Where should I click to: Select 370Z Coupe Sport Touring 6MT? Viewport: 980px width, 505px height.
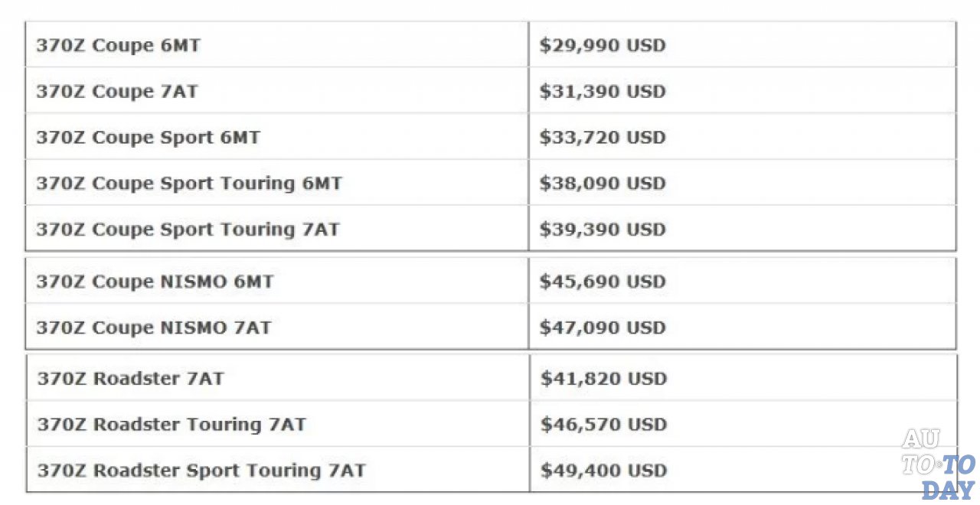pos(188,184)
